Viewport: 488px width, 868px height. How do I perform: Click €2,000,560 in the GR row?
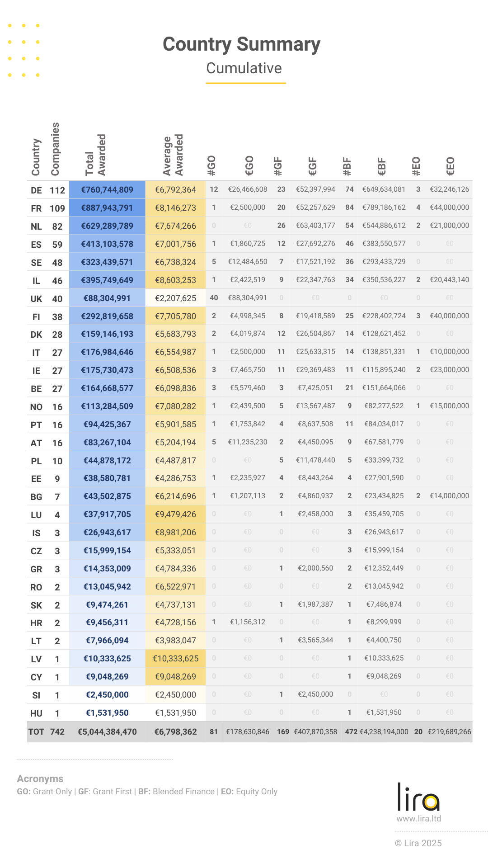point(315,568)
